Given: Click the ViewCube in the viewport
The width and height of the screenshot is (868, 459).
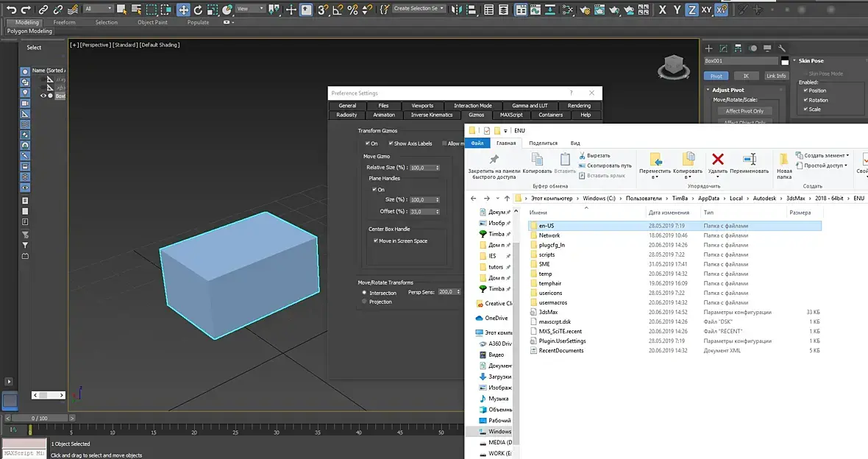Looking at the screenshot, I should tap(673, 67).
